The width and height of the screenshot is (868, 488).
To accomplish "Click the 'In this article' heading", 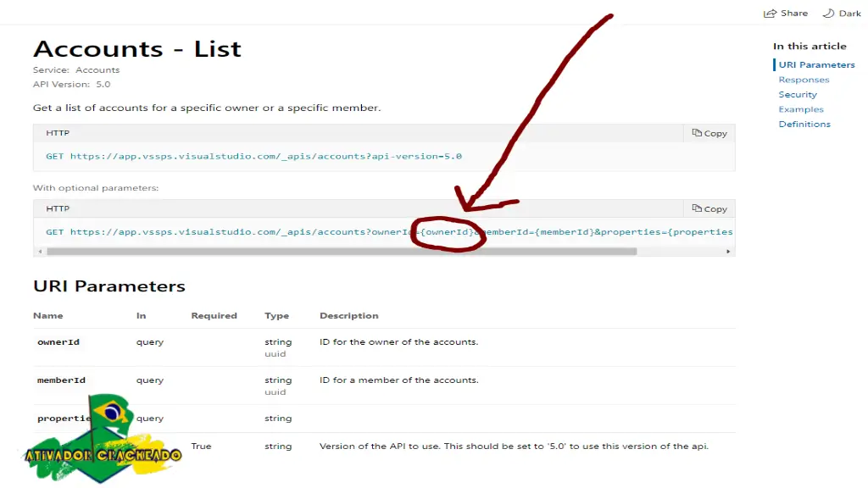I will point(810,47).
